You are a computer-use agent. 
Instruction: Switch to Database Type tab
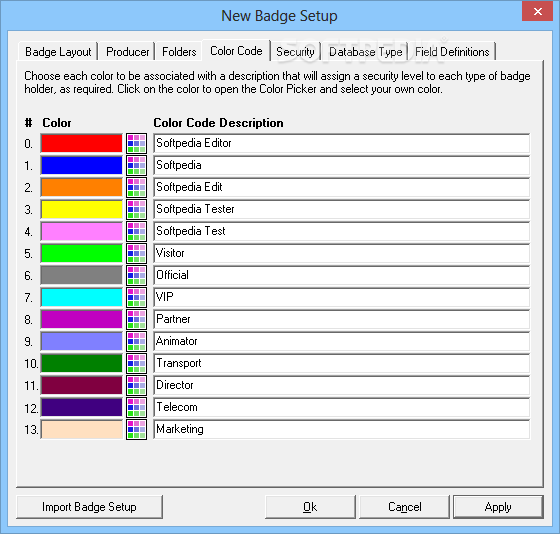[365, 52]
